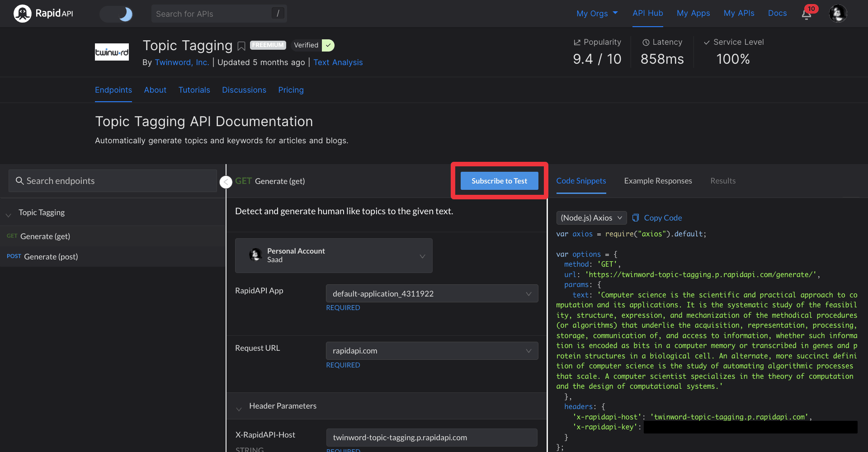Open the (Node.js) Axios language dropdown

pos(591,218)
